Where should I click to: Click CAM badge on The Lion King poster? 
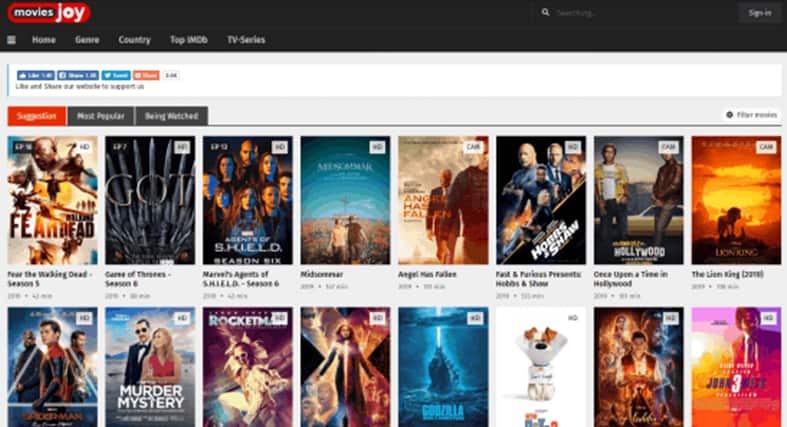tap(766, 147)
